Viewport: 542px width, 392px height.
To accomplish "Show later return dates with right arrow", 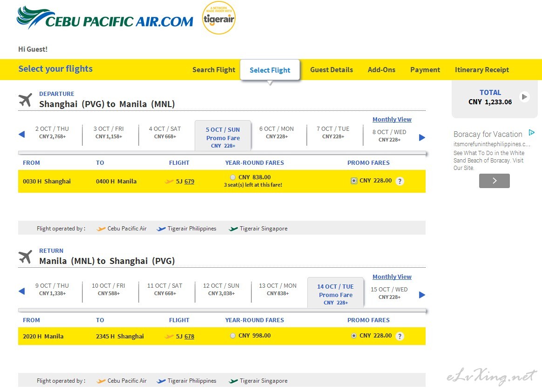I will 422,295.
